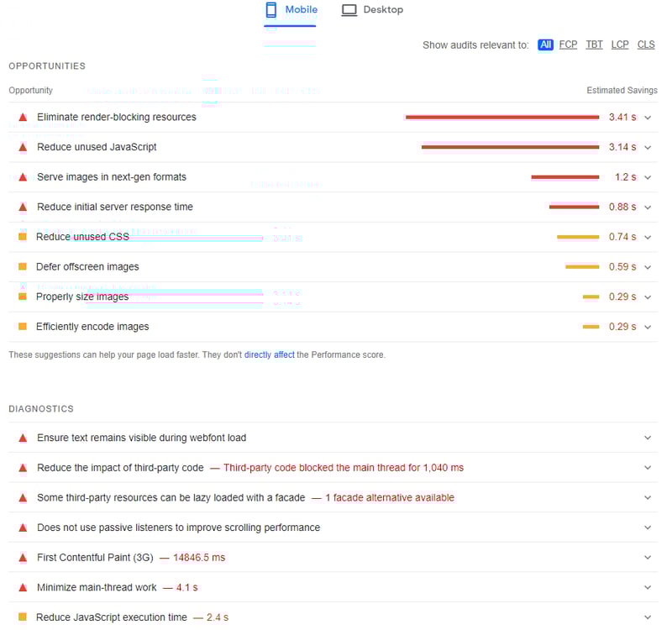Click red triangle beside Reduce unused JavaScript
Screen dimensions: 672x630
click(x=24, y=147)
